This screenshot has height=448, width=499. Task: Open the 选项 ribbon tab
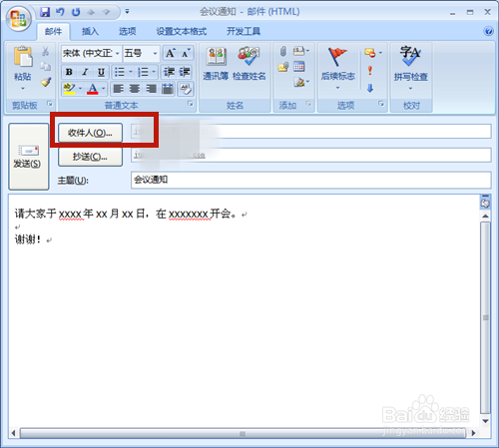tap(128, 31)
